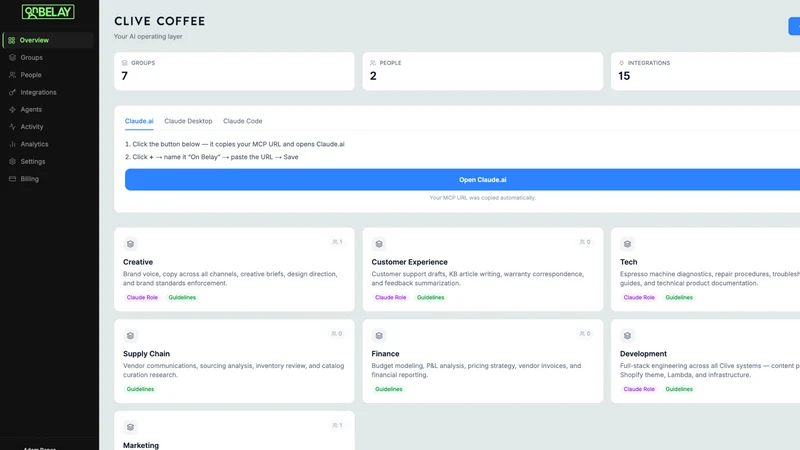Click Guidelines tag on Customer Experience card
The width and height of the screenshot is (800, 450).
[431, 297]
